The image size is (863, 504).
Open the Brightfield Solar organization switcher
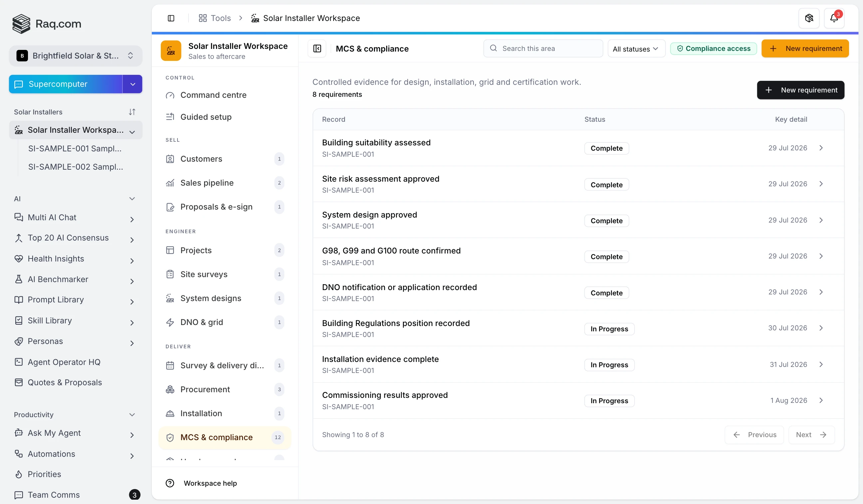click(x=75, y=56)
